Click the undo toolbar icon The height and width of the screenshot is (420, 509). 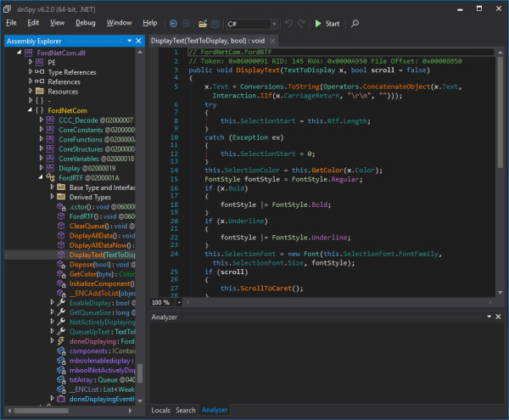pyautogui.click(x=288, y=24)
